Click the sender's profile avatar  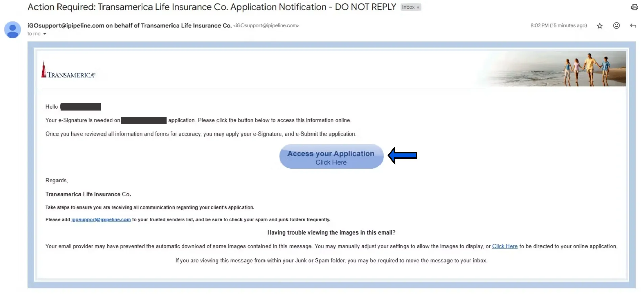point(13,30)
